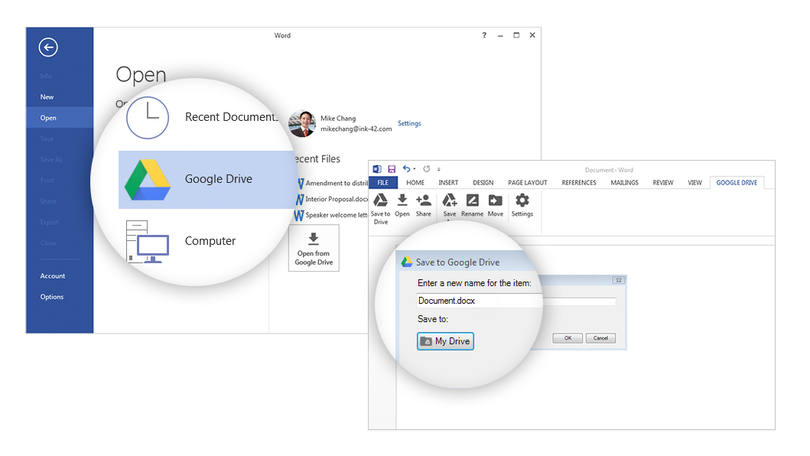Switch to the HOME ribbon tab
The width and height of the screenshot is (810, 456).
[x=415, y=183]
